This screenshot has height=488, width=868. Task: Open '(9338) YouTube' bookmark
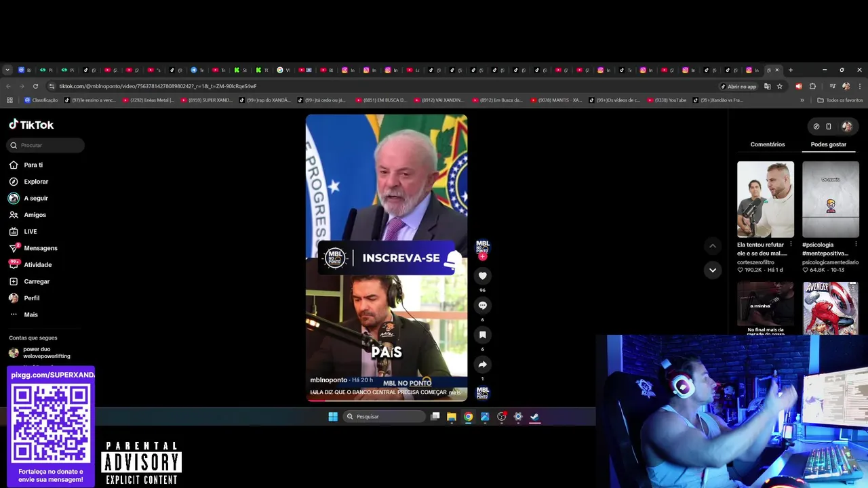(667, 100)
